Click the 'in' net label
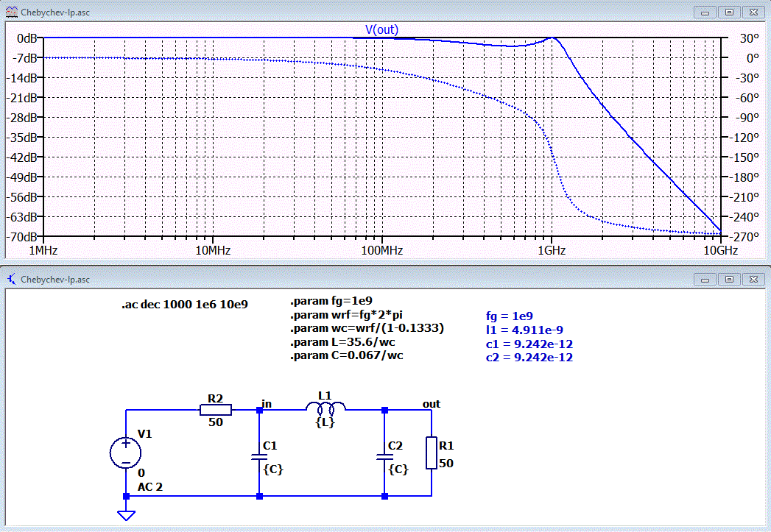Screen dimensions: 771x532 click(x=267, y=404)
